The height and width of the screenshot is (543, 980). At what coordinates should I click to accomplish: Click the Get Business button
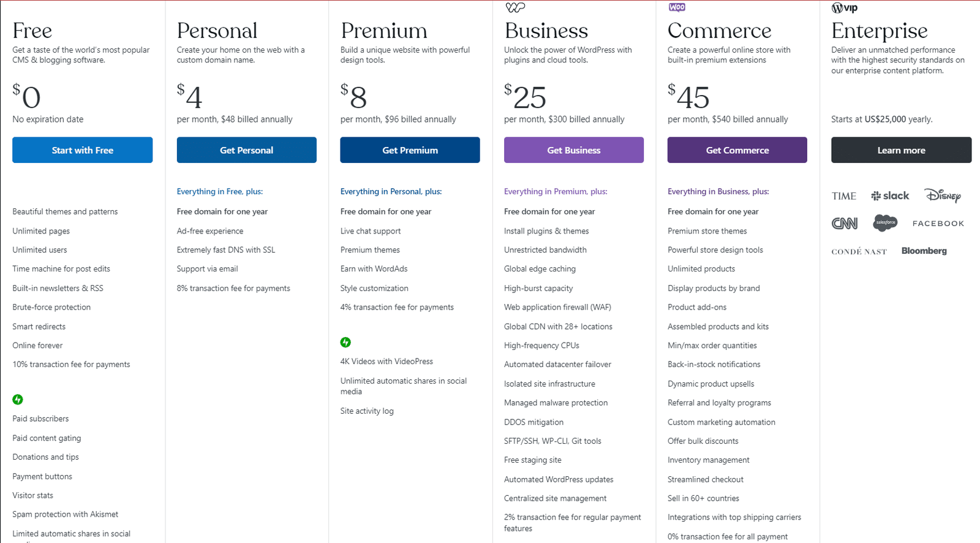pos(574,150)
